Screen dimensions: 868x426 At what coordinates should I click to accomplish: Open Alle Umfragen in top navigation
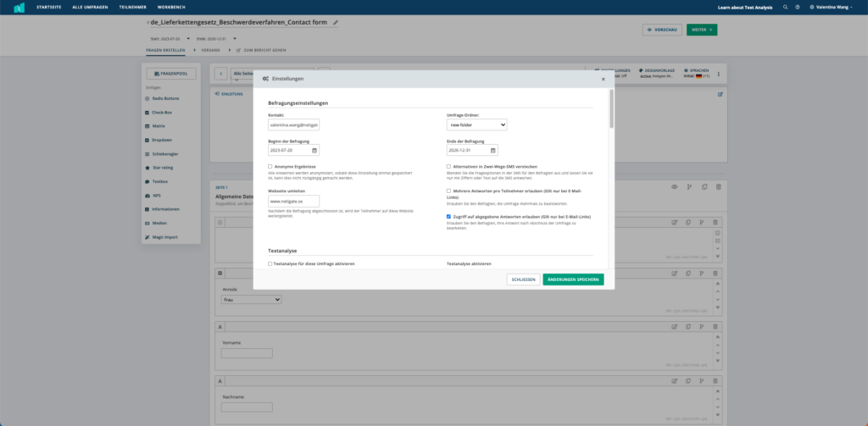coord(90,7)
